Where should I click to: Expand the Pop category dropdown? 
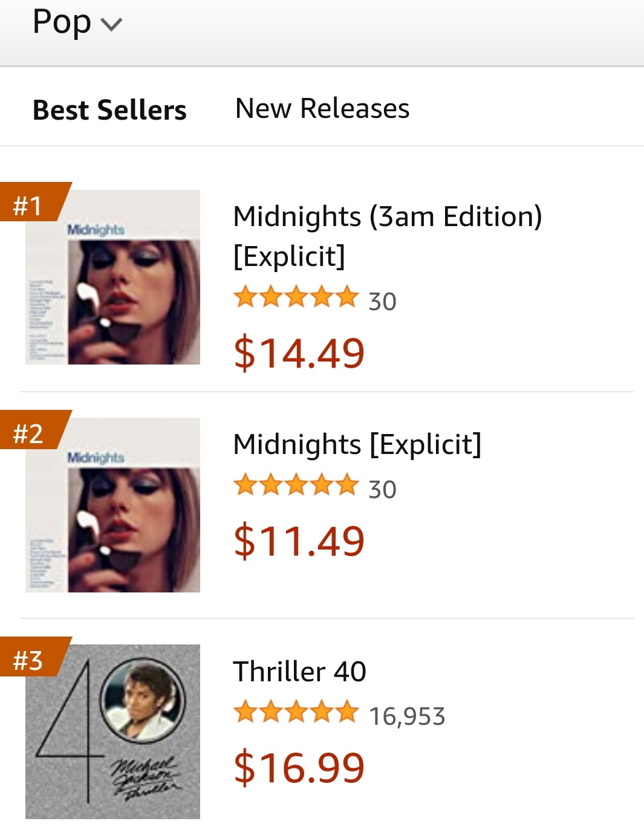point(77,23)
